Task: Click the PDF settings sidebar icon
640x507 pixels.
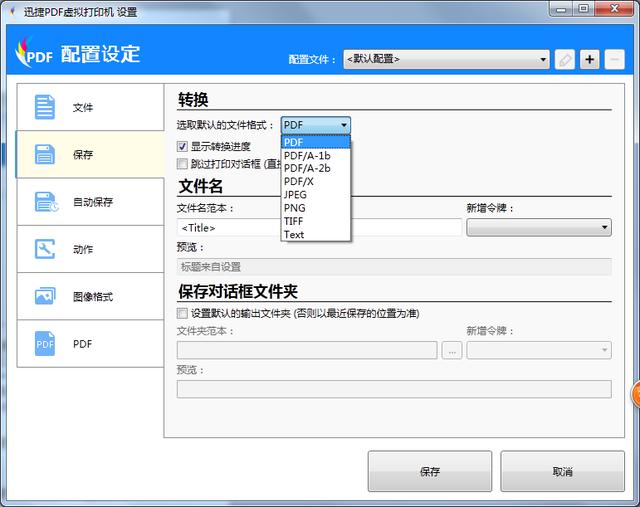Action: click(x=45, y=344)
